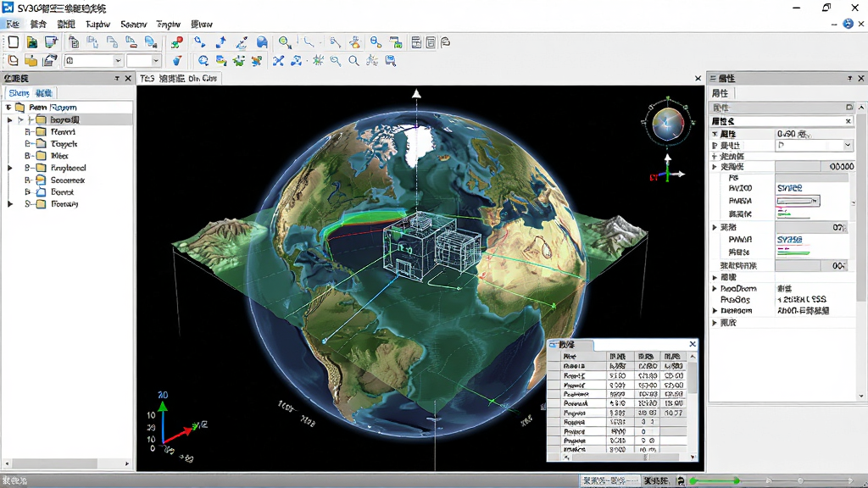Open the blue globe help icon beside the menu bar
Viewport: 868px width, 488px height.
coord(848,24)
